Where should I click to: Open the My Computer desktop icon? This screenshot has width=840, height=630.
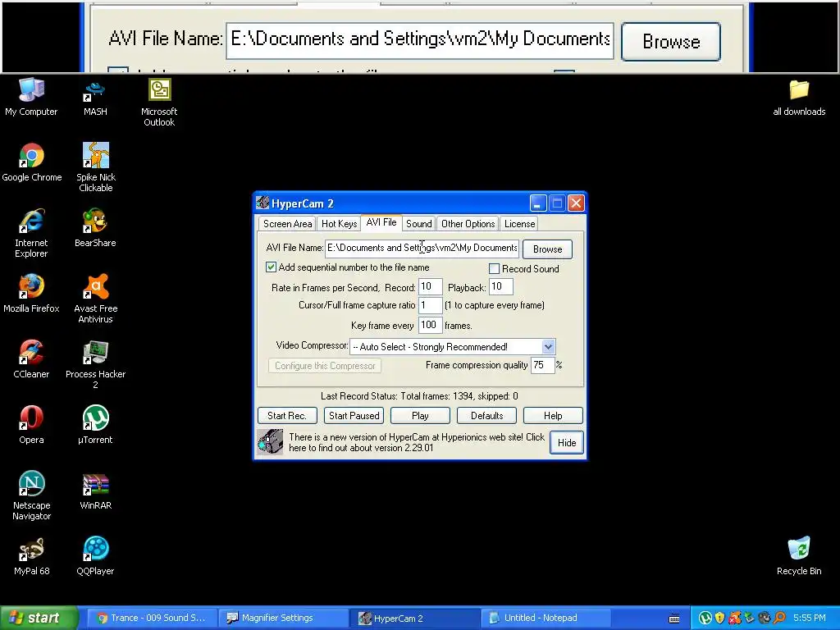[31, 97]
